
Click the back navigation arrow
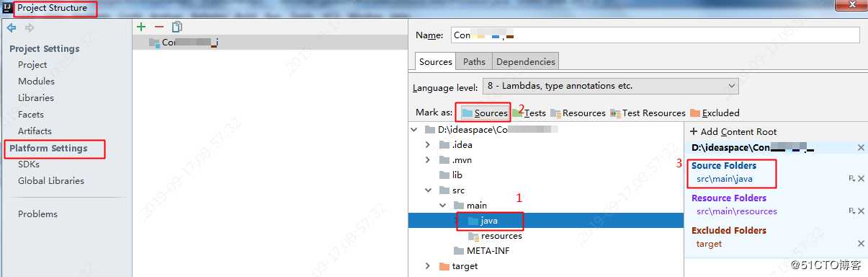12,28
